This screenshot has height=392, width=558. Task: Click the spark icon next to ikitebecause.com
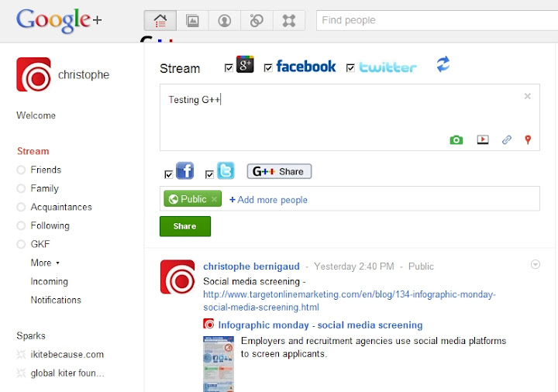22,354
